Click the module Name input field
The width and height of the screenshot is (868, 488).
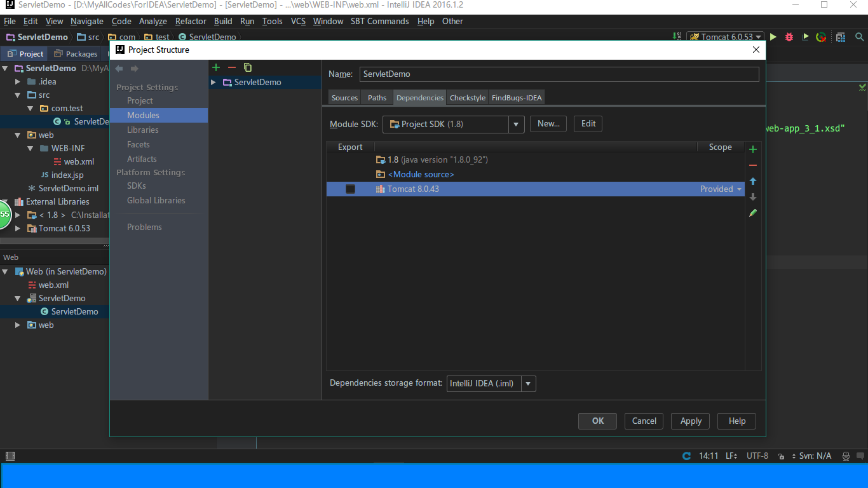[x=559, y=74]
